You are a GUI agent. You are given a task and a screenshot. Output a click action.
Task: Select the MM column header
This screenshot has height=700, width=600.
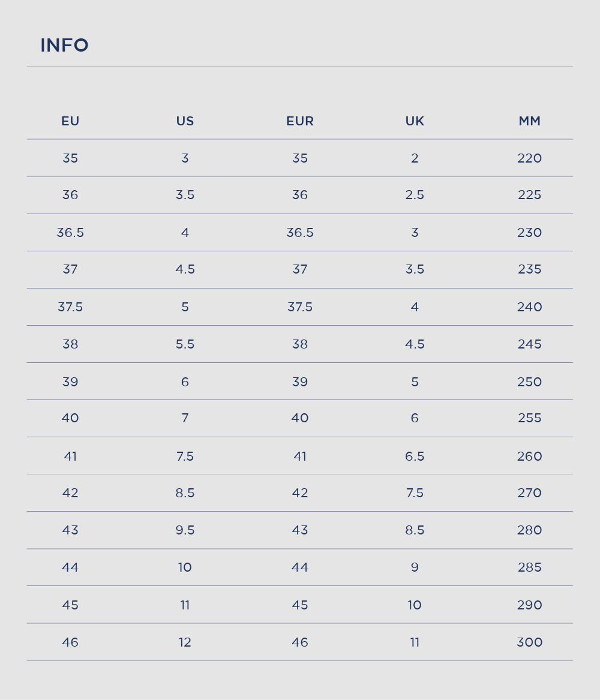pos(529,121)
